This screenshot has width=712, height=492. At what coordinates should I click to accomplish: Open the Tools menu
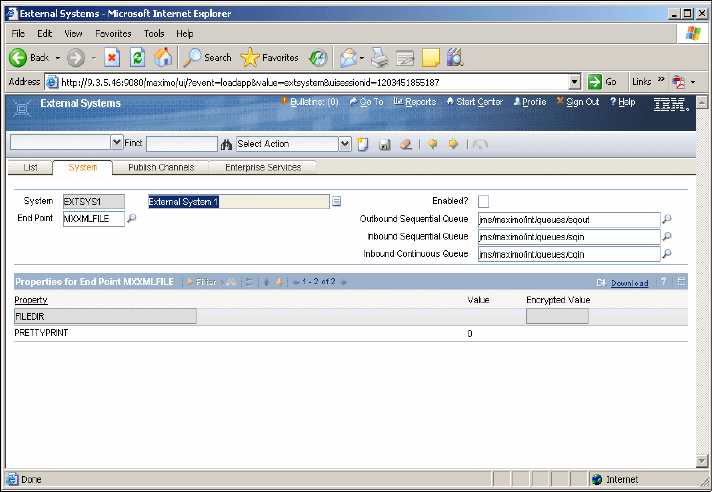tap(154, 34)
